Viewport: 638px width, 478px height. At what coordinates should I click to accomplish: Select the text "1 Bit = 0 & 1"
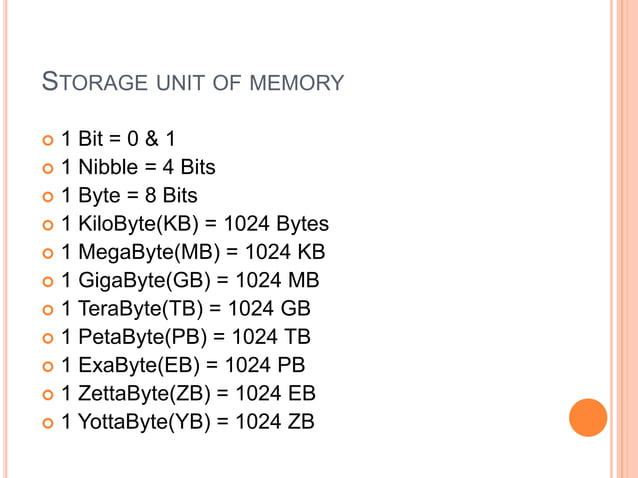(x=118, y=138)
